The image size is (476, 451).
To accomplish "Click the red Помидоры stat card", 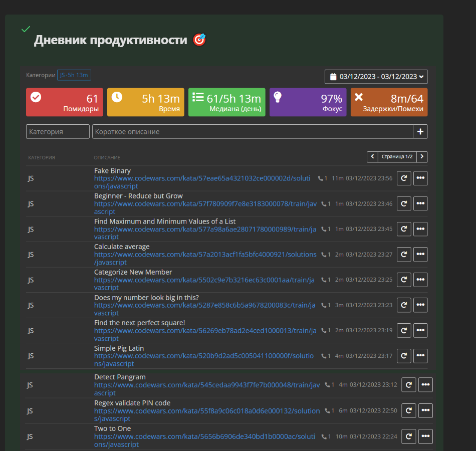I will pyautogui.click(x=65, y=102).
